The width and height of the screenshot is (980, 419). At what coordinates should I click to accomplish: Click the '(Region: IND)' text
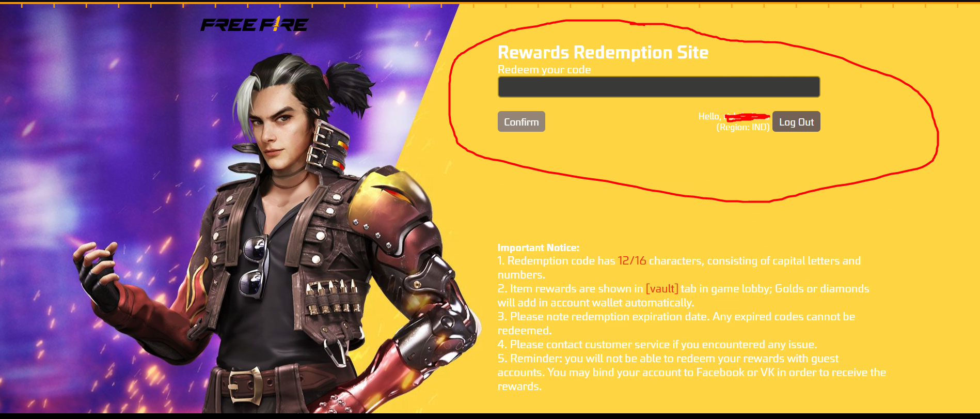743,127
